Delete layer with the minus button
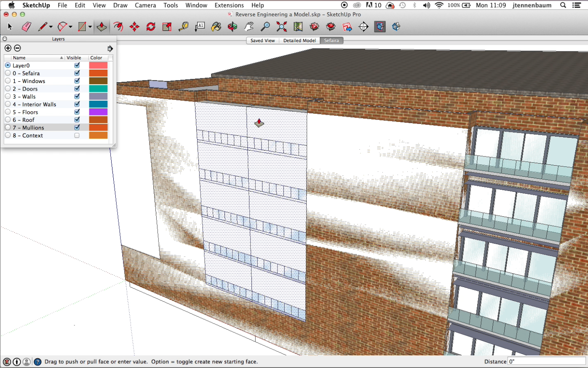 (x=17, y=48)
